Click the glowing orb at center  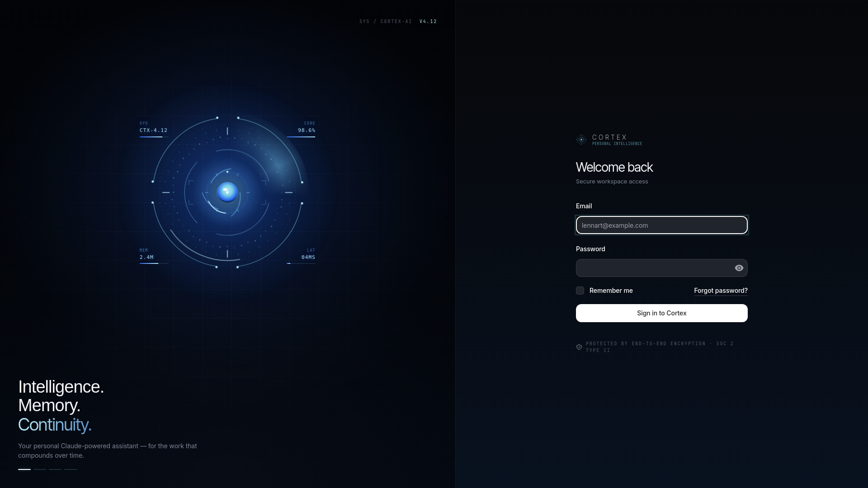click(227, 192)
